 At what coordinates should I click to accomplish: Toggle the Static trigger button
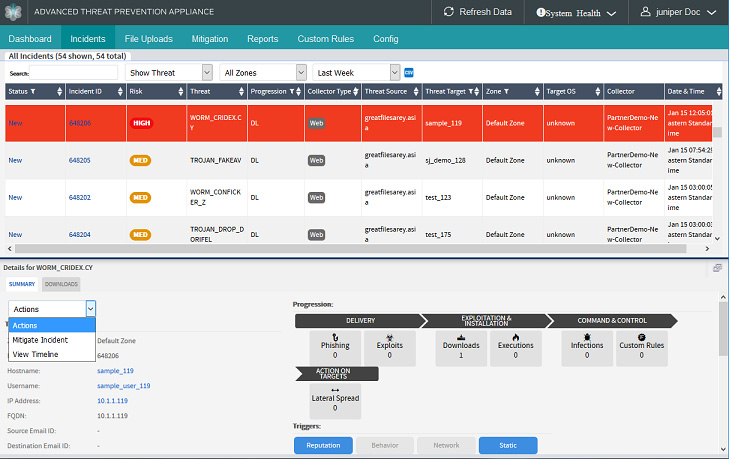pos(508,446)
